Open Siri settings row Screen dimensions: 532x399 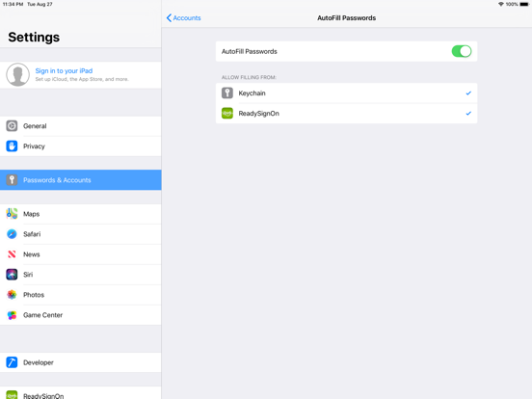tap(81, 275)
